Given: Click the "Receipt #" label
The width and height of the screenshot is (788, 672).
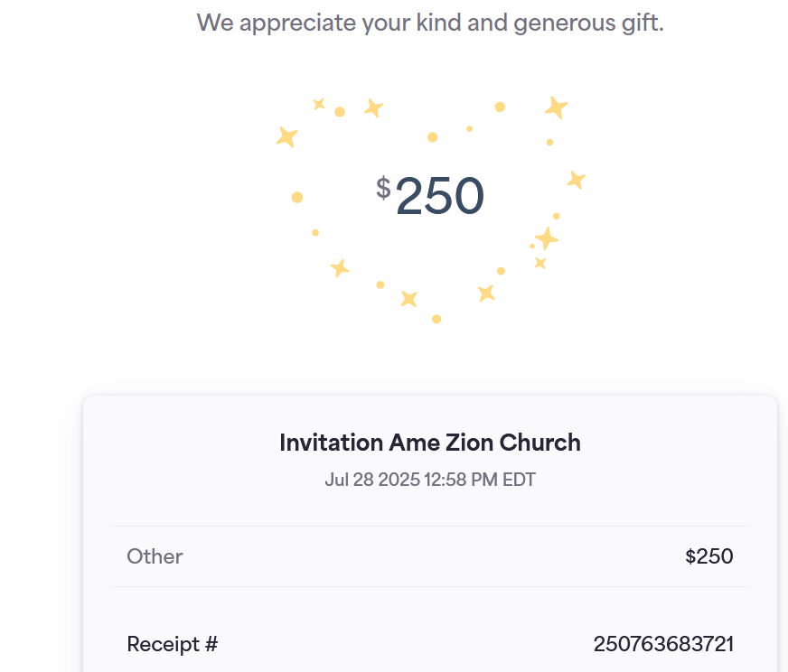Looking at the screenshot, I should point(173,644).
